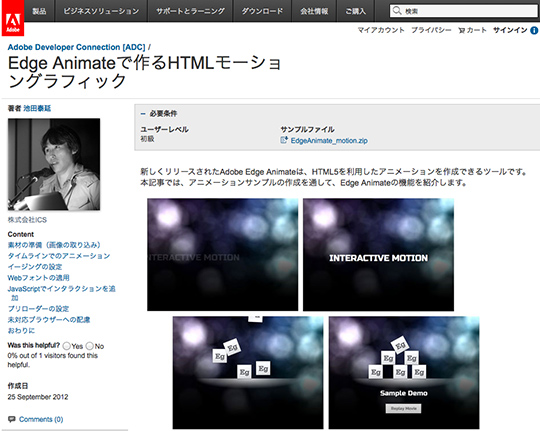
Task: Jump to タイムラインでのアニメーション section
Action: pyautogui.click(x=59, y=256)
